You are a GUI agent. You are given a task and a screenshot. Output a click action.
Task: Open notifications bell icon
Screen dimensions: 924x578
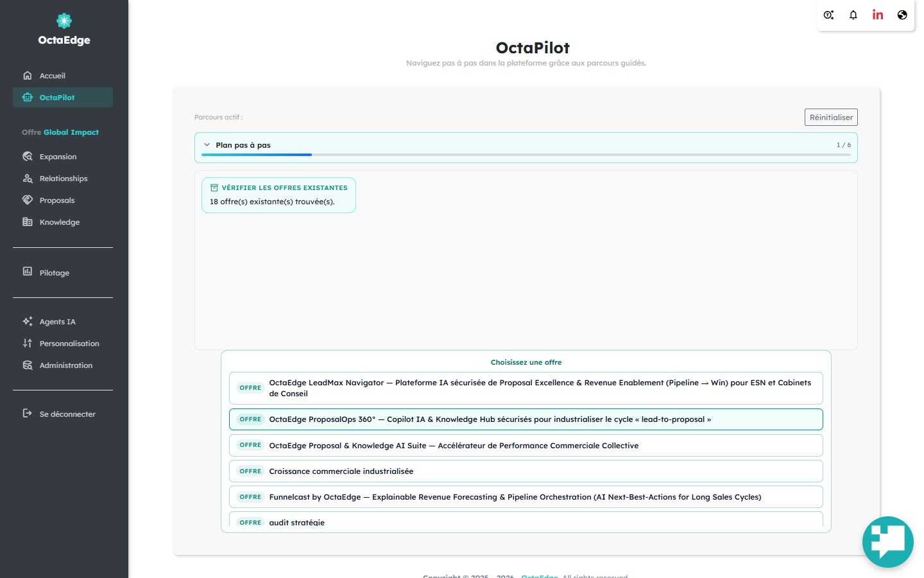[853, 15]
